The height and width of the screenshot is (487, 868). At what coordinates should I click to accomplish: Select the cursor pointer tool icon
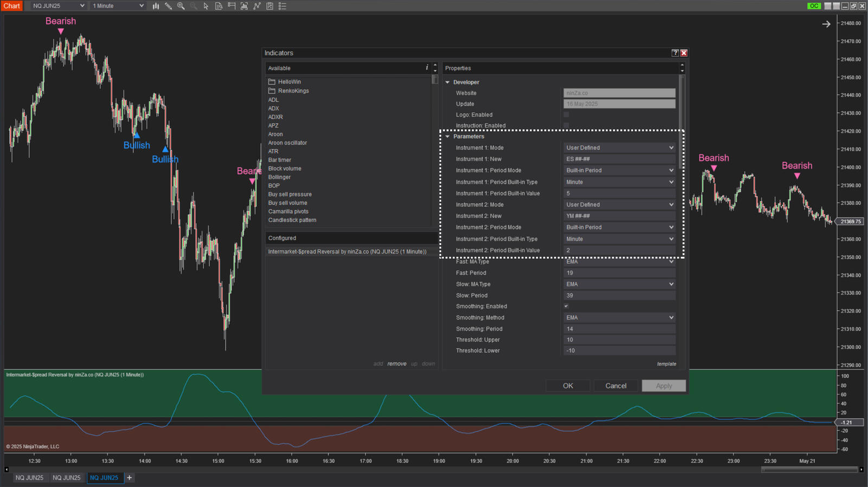tap(206, 6)
